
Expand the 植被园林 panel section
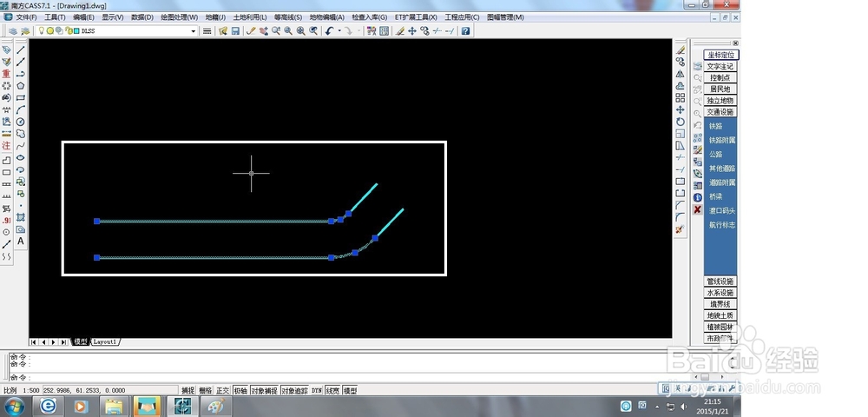pos(720,327)
